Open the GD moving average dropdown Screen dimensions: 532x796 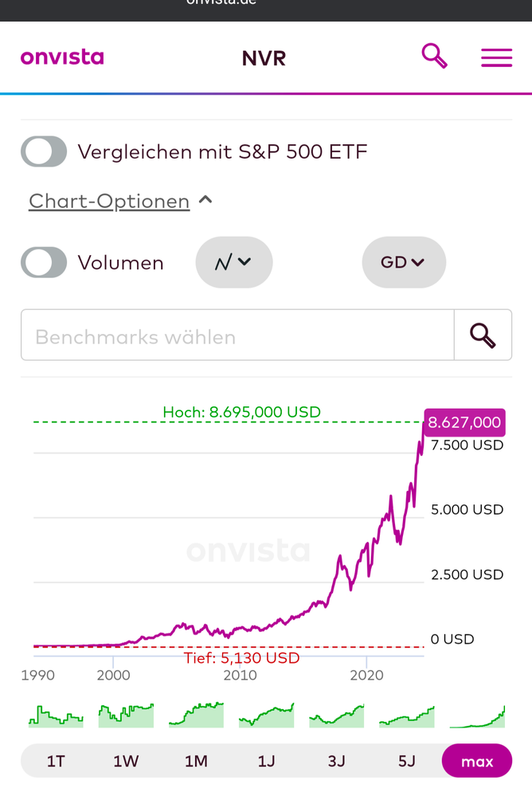tap(404, 262)
